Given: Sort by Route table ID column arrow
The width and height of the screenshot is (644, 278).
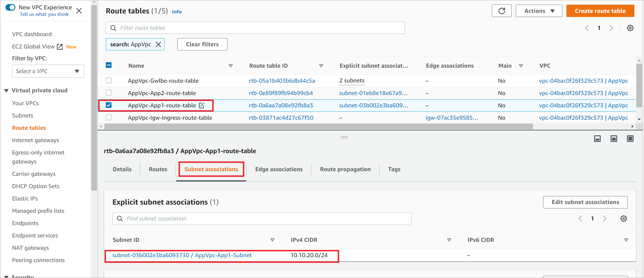Looking at the screenshot, I should [x=321, y=66].
